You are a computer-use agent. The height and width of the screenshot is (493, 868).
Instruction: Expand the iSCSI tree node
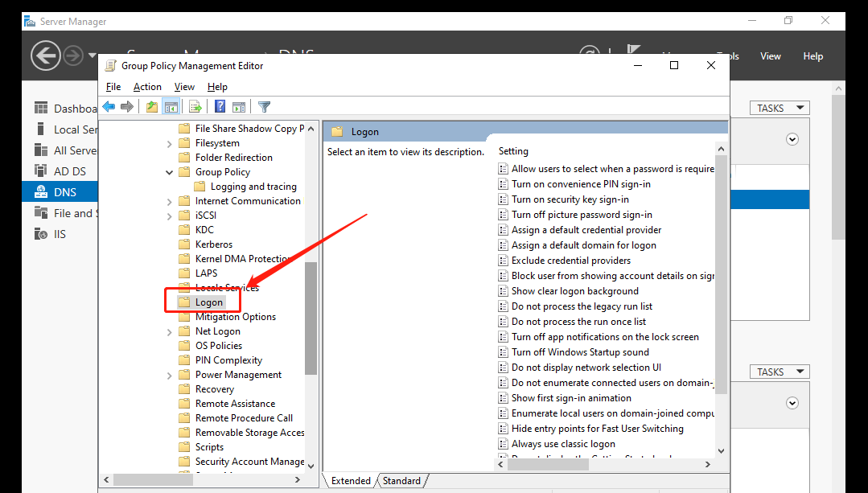(x=170, y=216)
